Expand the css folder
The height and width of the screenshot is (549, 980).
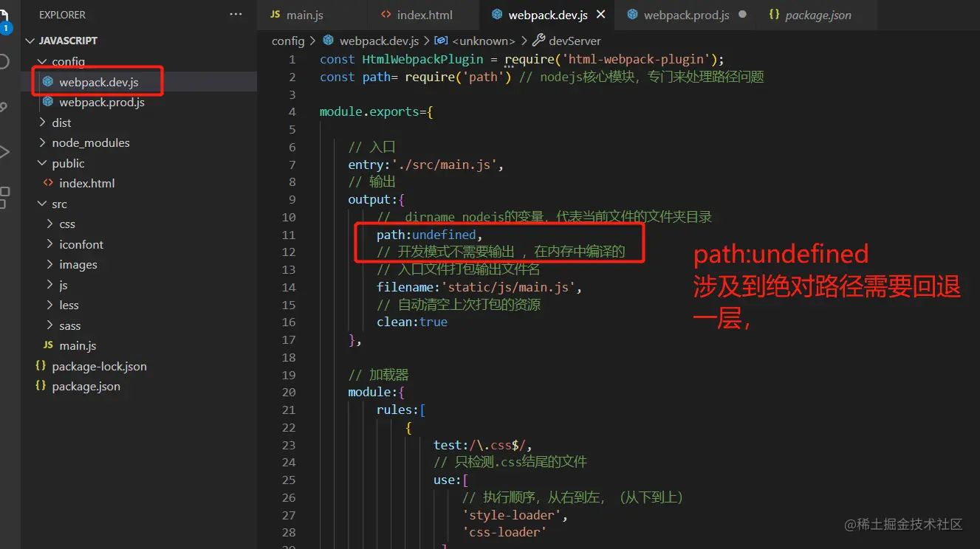coord(49,224)
